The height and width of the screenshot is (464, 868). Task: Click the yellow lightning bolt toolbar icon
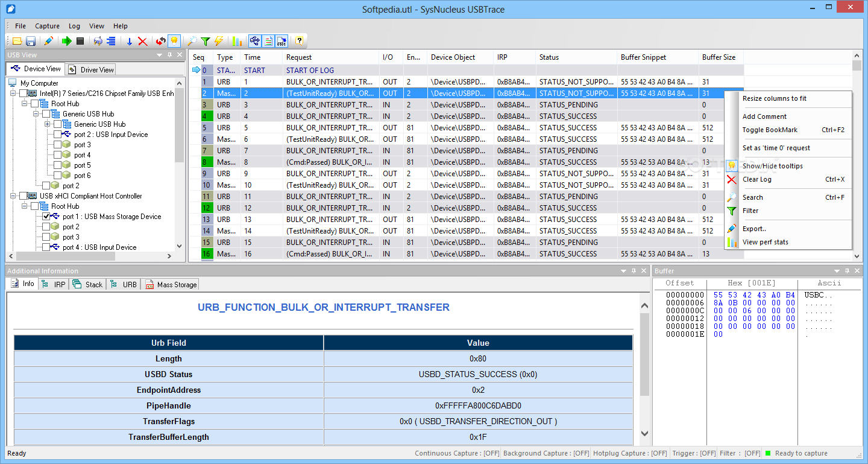click(219, 41)
